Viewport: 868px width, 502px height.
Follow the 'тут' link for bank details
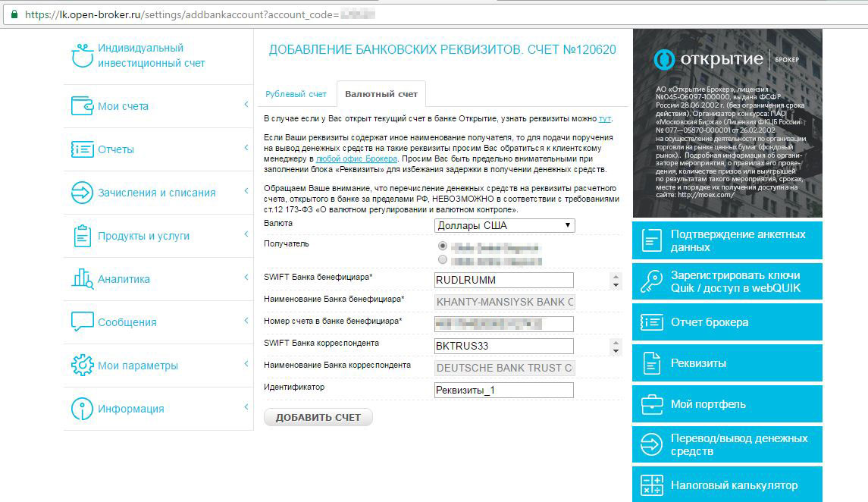tap(604, 118)
